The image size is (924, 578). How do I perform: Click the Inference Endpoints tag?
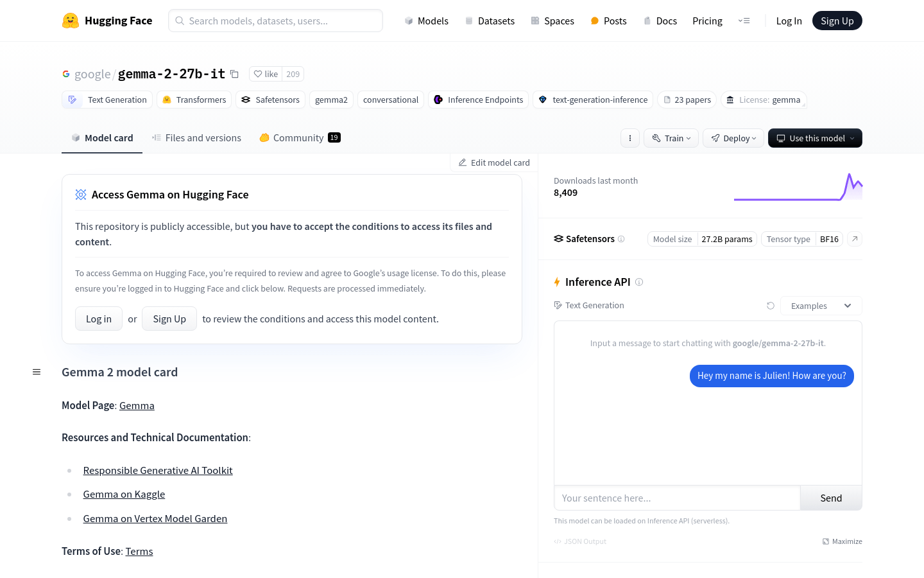[x=478, y=100]
